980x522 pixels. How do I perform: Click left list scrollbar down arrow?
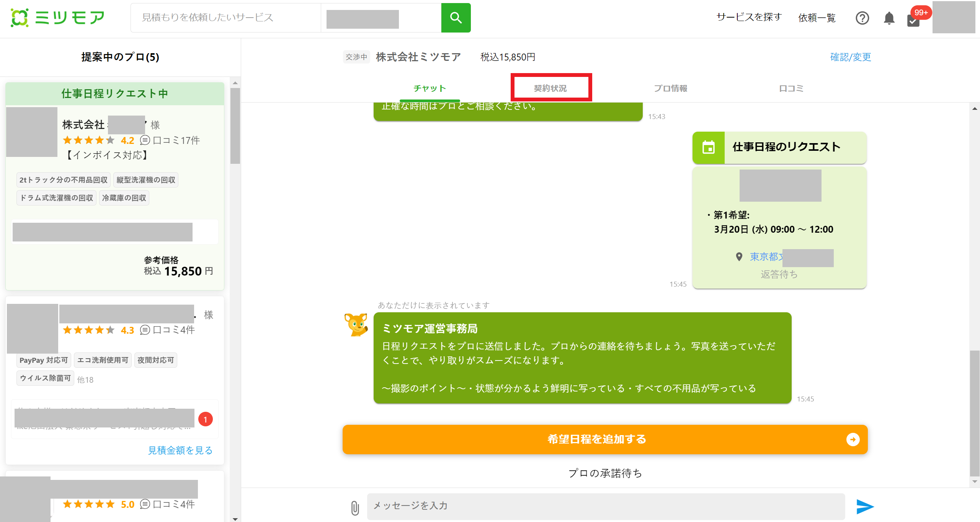tap(235, 519)
